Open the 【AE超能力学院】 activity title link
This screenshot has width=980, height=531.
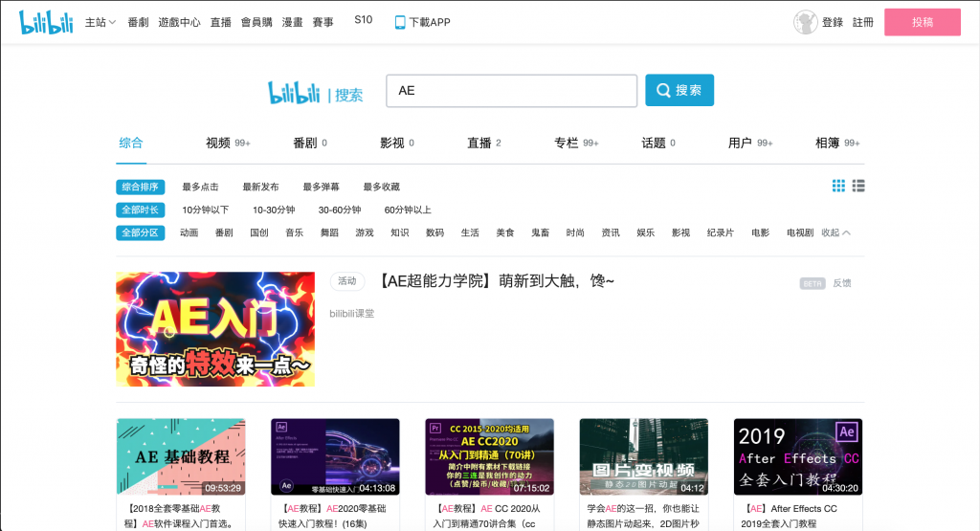(x=498, y=281)
